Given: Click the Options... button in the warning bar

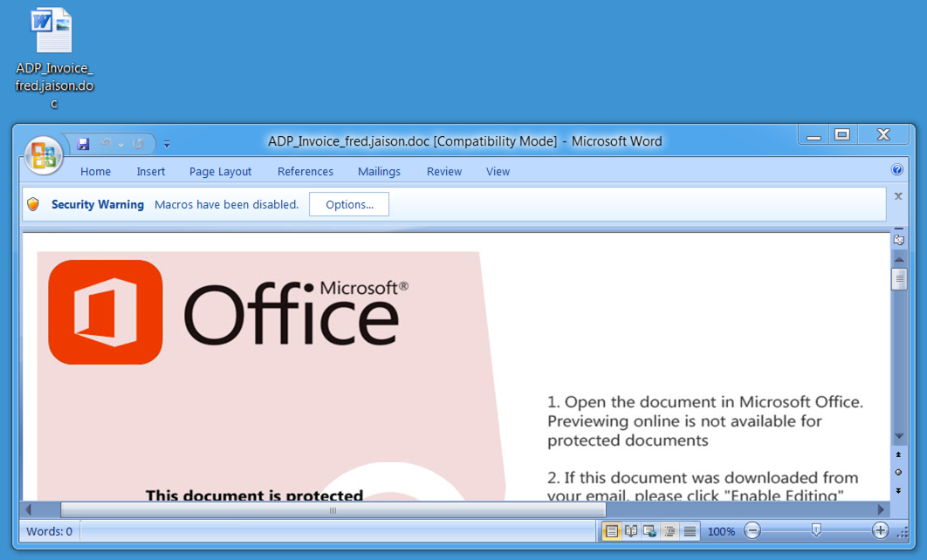Looking at the screenshot, I should click(349, 204).
